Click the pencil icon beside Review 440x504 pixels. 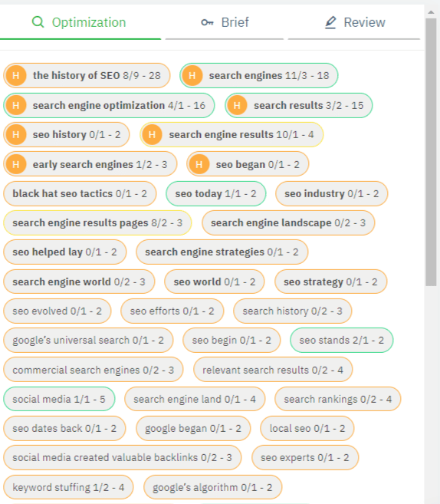tap(330, 22)
